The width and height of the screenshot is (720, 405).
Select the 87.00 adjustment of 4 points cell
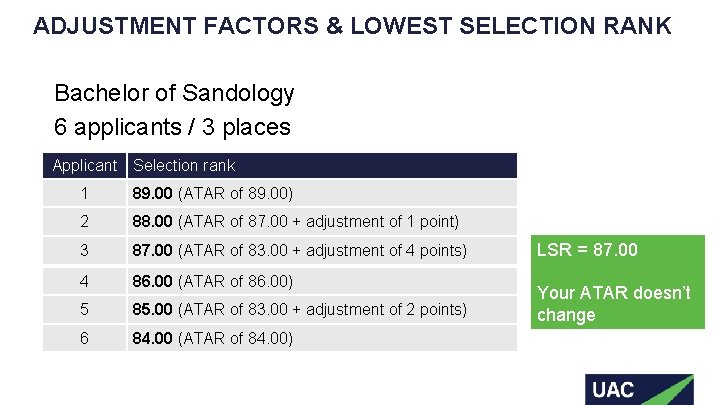point(299,250)
